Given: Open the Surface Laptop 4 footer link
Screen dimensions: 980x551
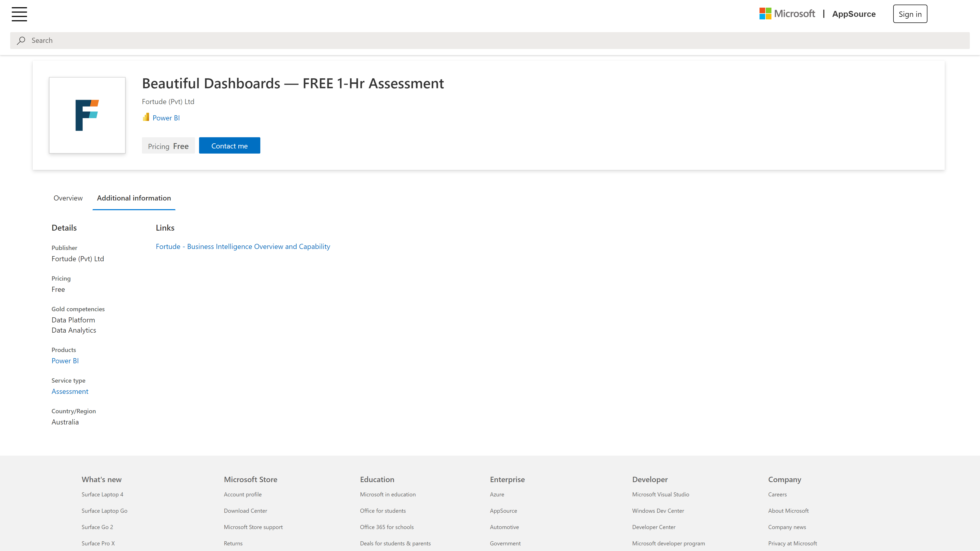Looking at the screenshot, I should pos(102,494).
